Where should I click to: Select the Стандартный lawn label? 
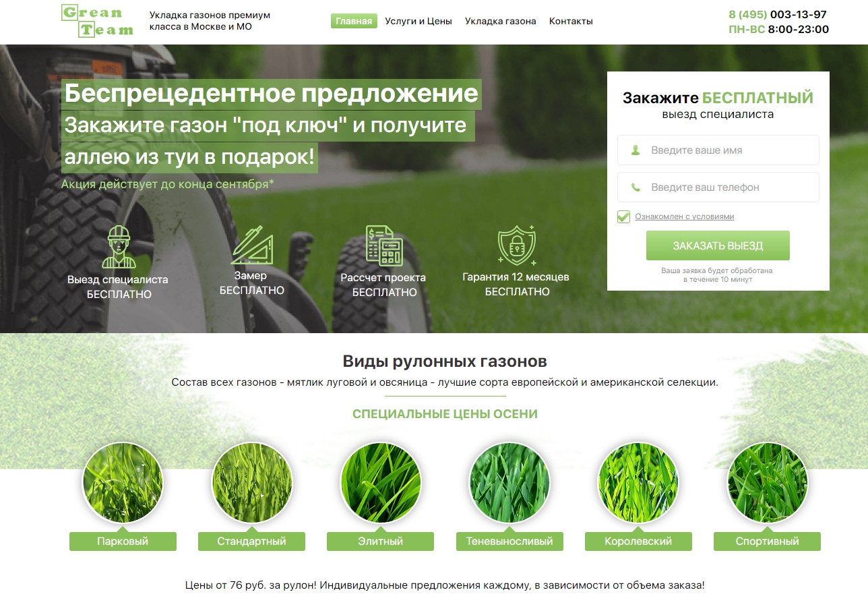coord(251,541)
